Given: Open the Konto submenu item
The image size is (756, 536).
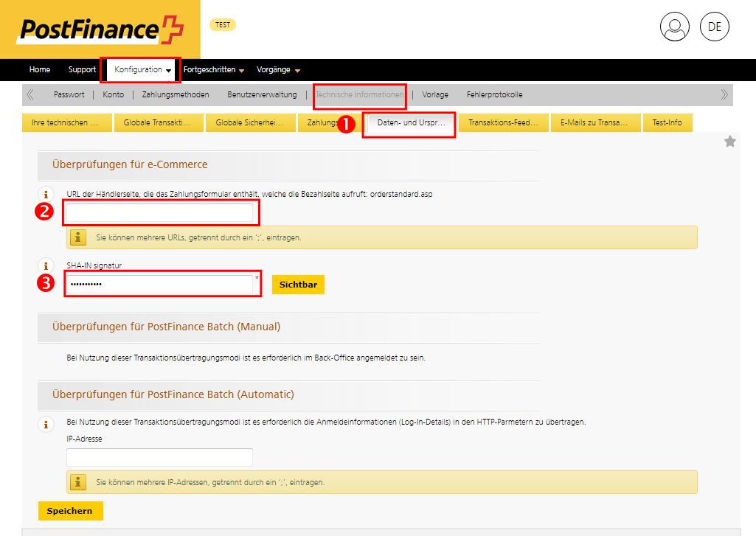Looking at the screenshot, I should (x=114, y=94).
